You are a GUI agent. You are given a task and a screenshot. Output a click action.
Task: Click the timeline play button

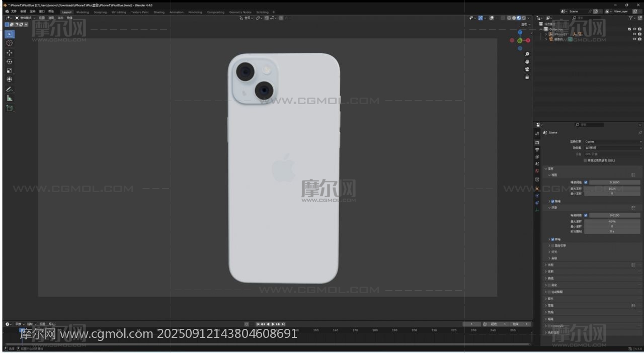(273, 324)
